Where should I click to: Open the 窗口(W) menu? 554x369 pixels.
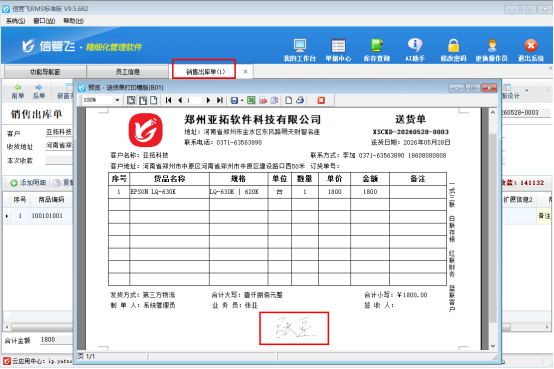point(44,21)
